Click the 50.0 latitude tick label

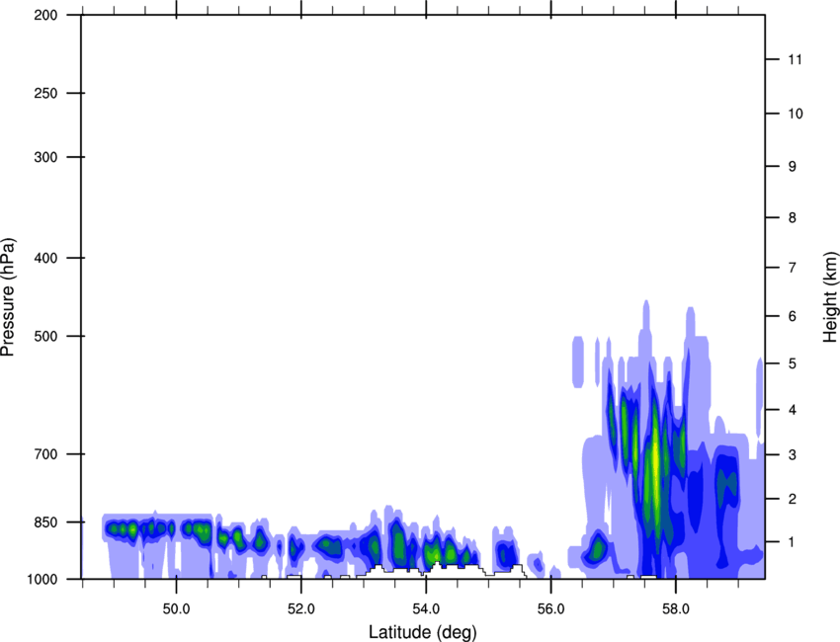pyautogui.click(x=176, y=608)
